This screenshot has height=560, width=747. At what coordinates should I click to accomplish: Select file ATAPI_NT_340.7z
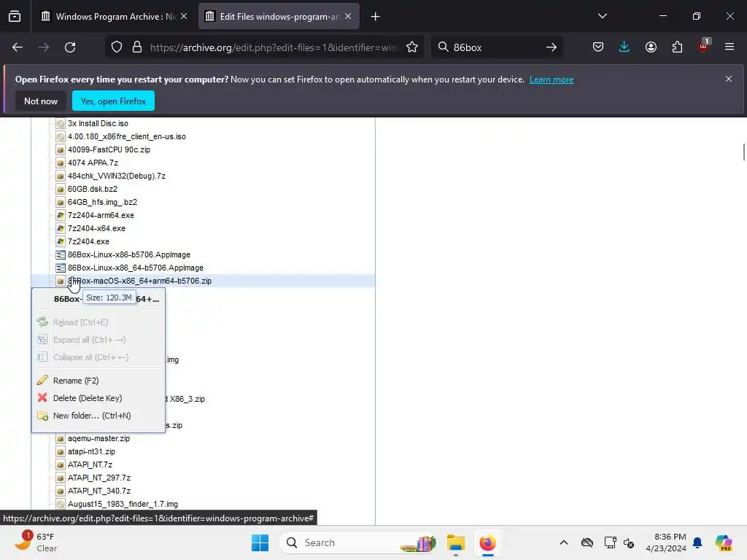coord(99,491)
